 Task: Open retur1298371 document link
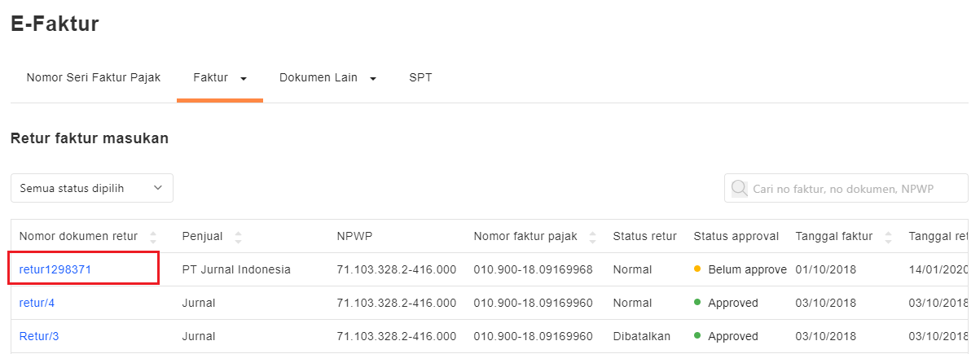tap(62, 269)
